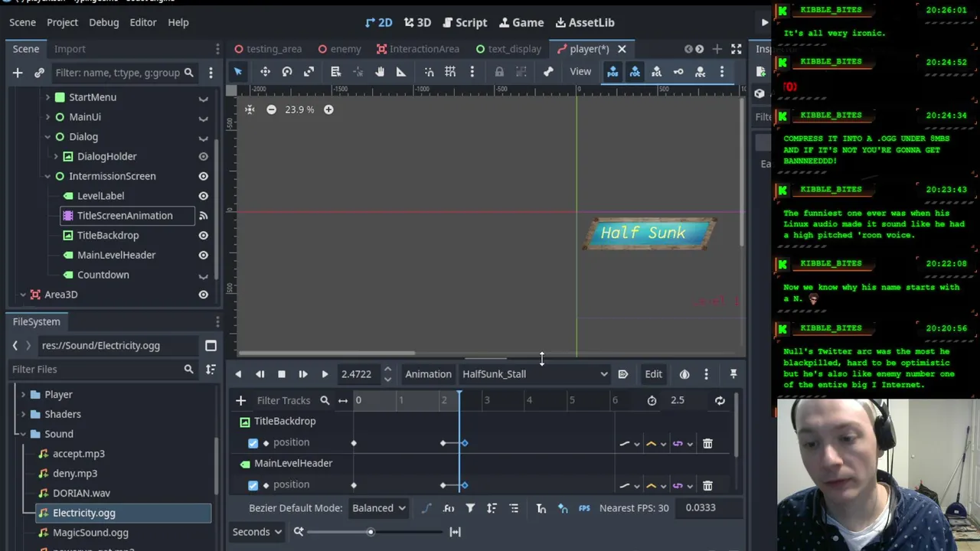The image size is (980, 551).
Task: Toggle position keying (pos) button
Action: coord(612,72)
